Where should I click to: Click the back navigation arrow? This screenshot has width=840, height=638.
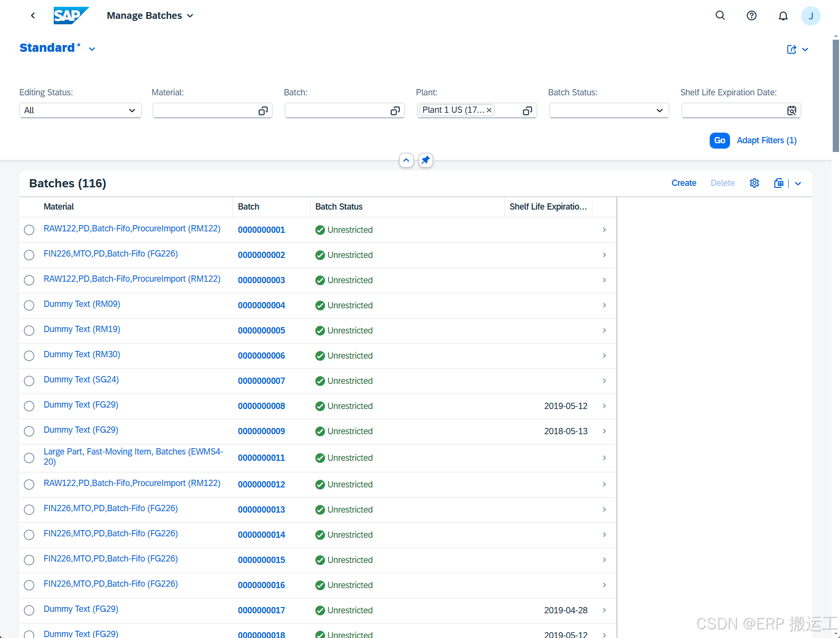click(33, 15)
